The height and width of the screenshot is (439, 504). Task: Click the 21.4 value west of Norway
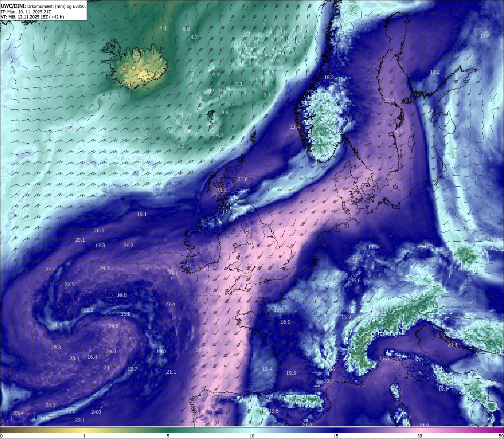(295, 127)
